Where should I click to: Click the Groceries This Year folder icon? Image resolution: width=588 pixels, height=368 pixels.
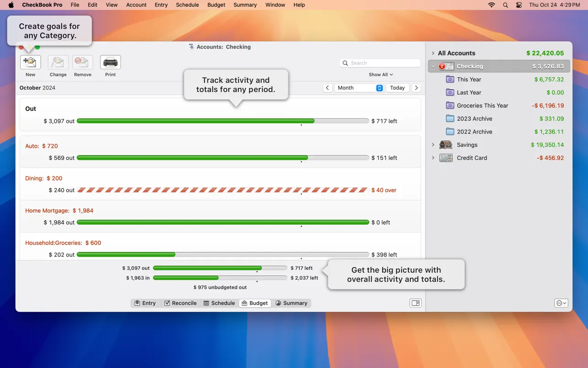tap(450, 105)
